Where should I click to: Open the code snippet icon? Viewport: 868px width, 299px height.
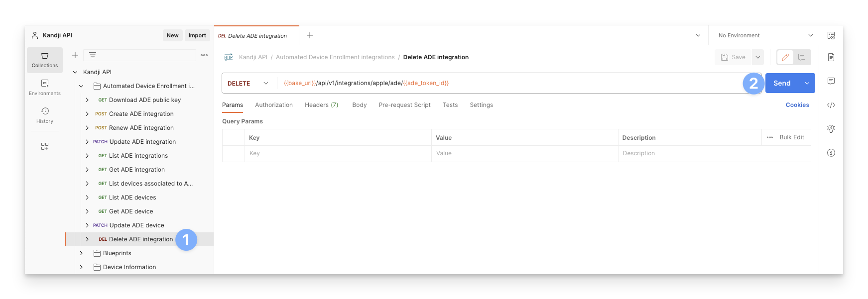pyautogui.click(x=831, y=105)
